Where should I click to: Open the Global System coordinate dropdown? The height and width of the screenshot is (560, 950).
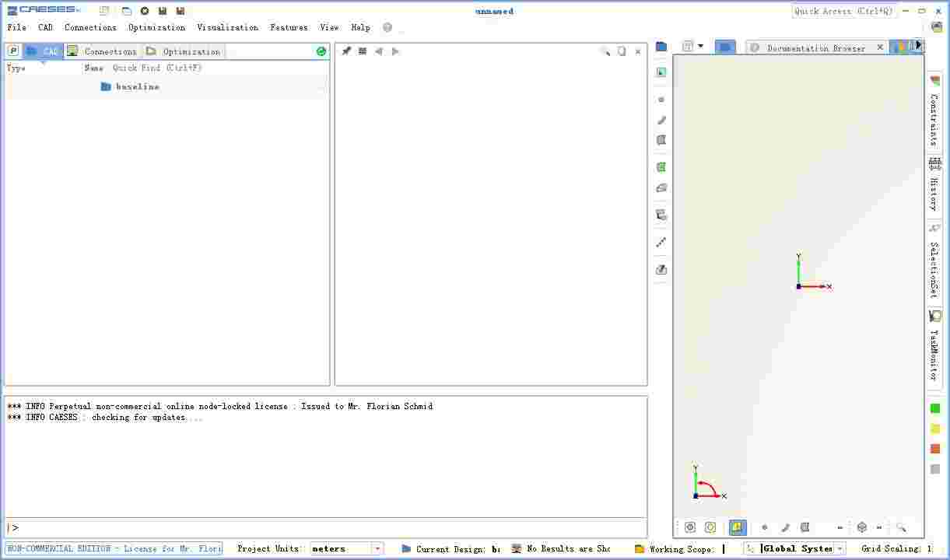(840, 548)
